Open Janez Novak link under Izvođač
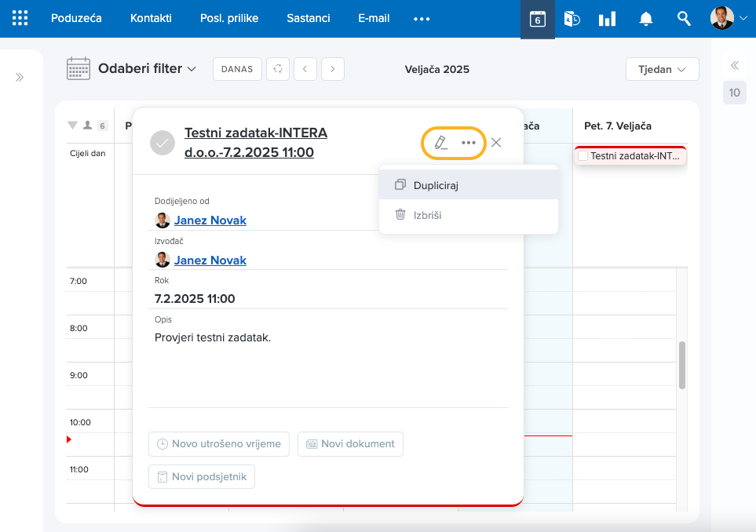Viewport: 756px width, 532px height. (210, 261)
